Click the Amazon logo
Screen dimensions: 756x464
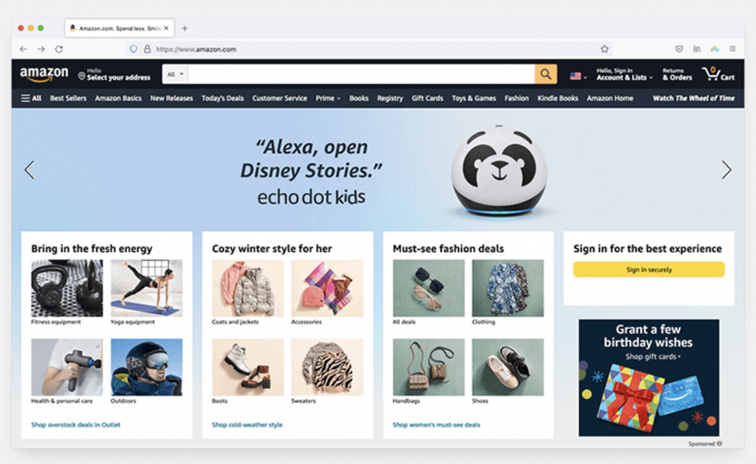(44, 74)
